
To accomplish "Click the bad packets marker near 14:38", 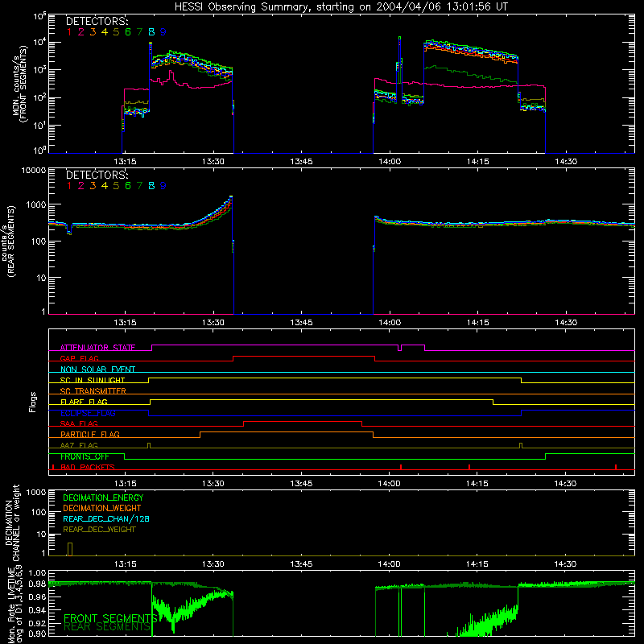I will pos(616,467).
